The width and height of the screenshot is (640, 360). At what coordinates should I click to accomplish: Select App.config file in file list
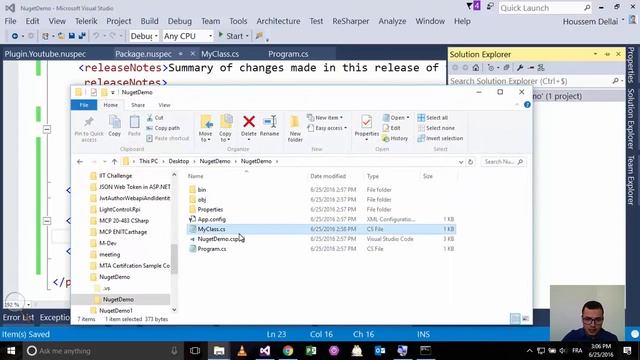coord(211,219)
